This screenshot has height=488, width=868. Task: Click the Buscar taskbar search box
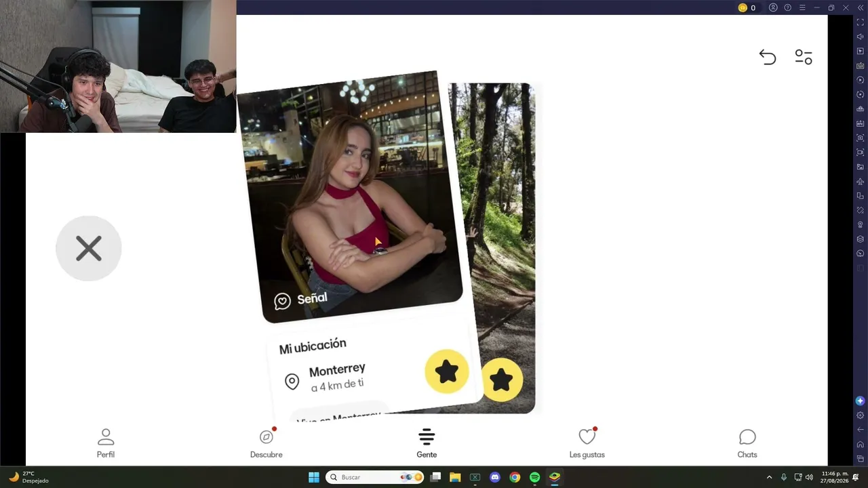point(375,477)
